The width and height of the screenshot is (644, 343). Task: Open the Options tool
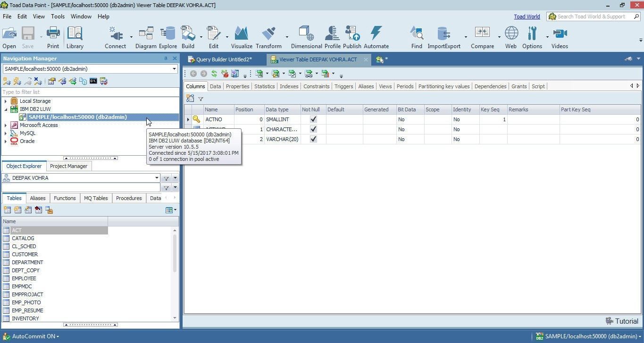pos(532,37)
